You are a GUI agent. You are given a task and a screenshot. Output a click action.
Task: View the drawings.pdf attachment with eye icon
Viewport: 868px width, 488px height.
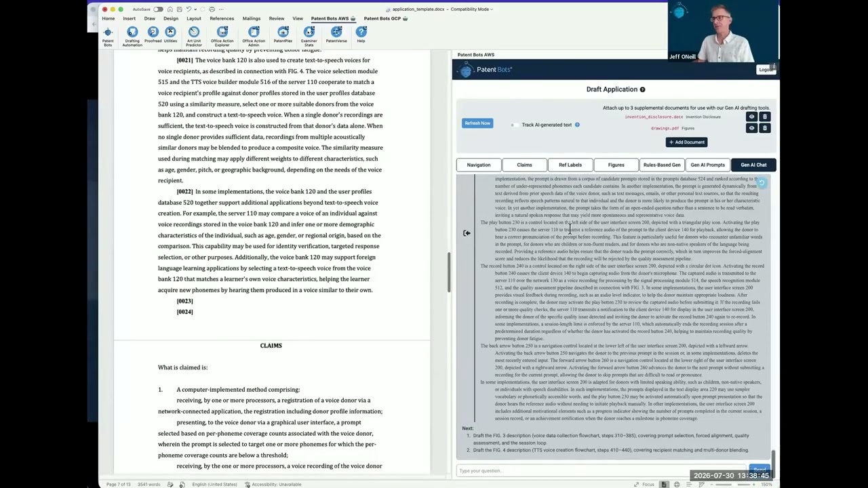pyautogui.click(x=751, y=127)
